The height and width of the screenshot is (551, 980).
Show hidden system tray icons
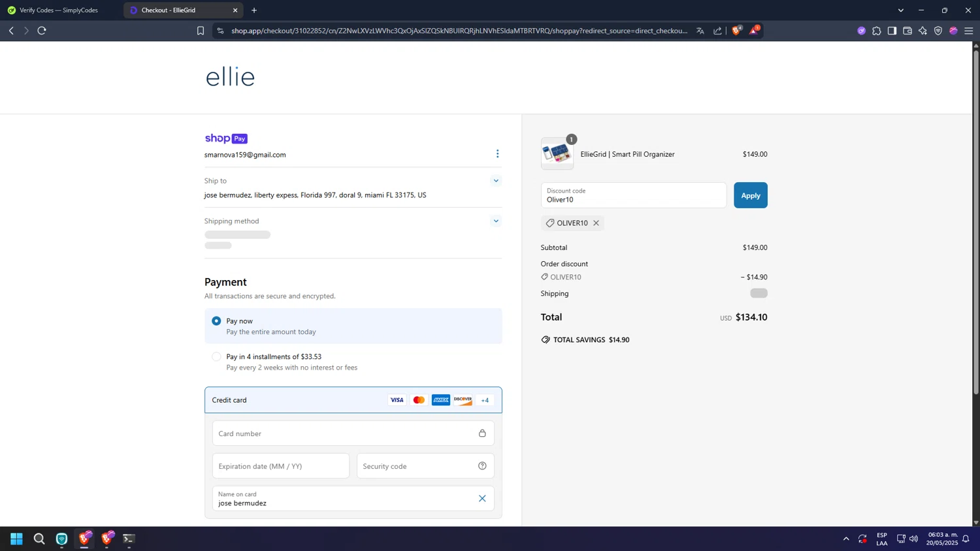pos(846,539)
